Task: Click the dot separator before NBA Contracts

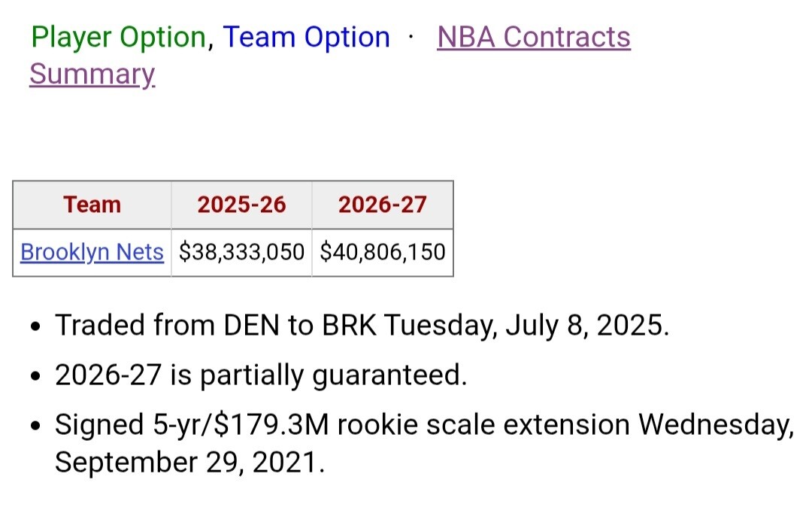Action: (411, 37)
